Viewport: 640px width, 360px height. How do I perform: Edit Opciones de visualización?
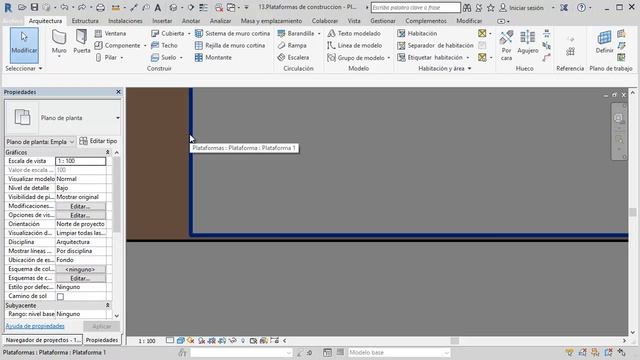[80, 215]
